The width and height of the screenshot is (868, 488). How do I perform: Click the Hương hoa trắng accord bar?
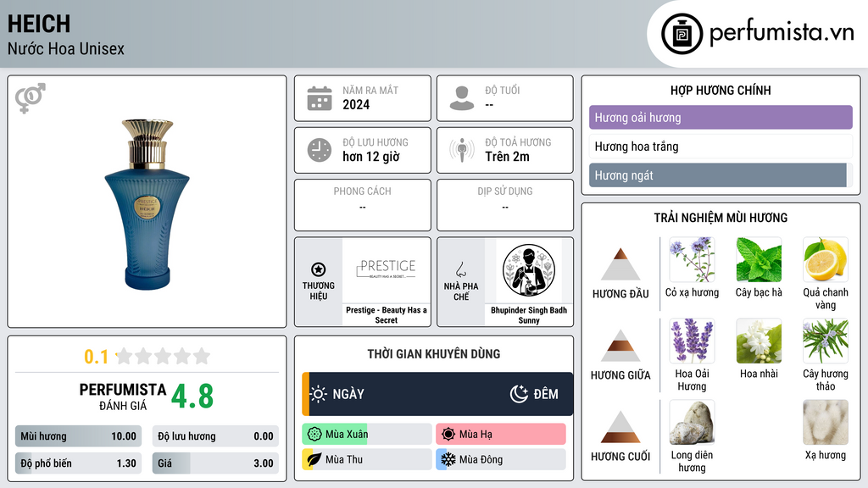click(721, 146)
